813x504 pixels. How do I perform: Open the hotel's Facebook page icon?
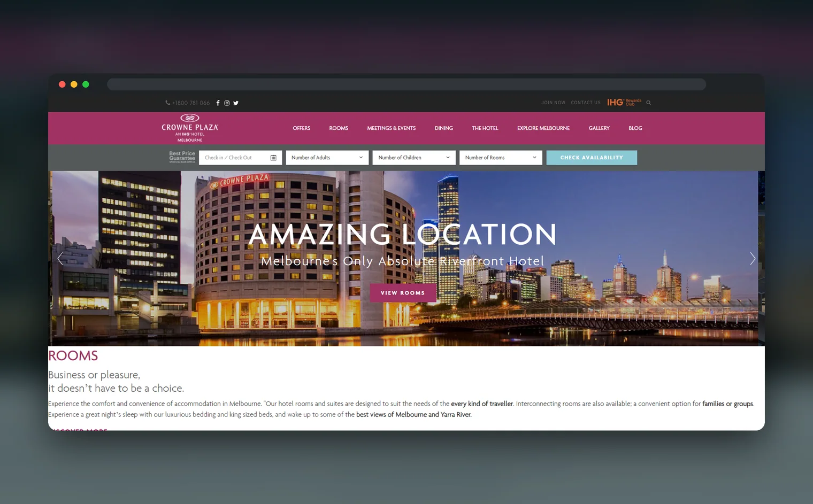pyautogui.click(x=218, y=103)
